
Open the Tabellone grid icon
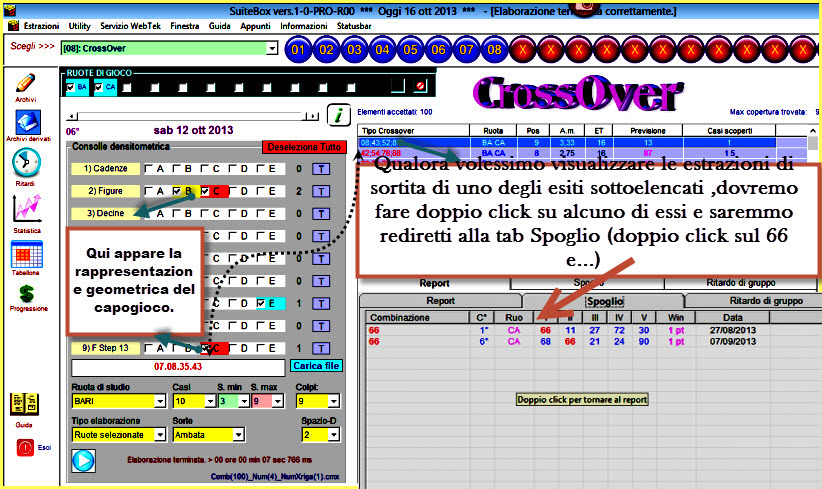click(x=27, y=255)
